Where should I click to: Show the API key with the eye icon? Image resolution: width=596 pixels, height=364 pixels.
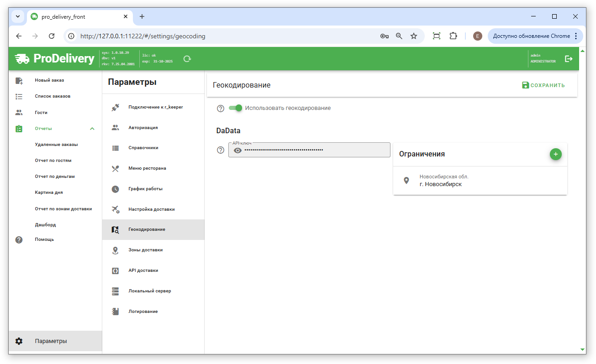[x=237, y=150]
